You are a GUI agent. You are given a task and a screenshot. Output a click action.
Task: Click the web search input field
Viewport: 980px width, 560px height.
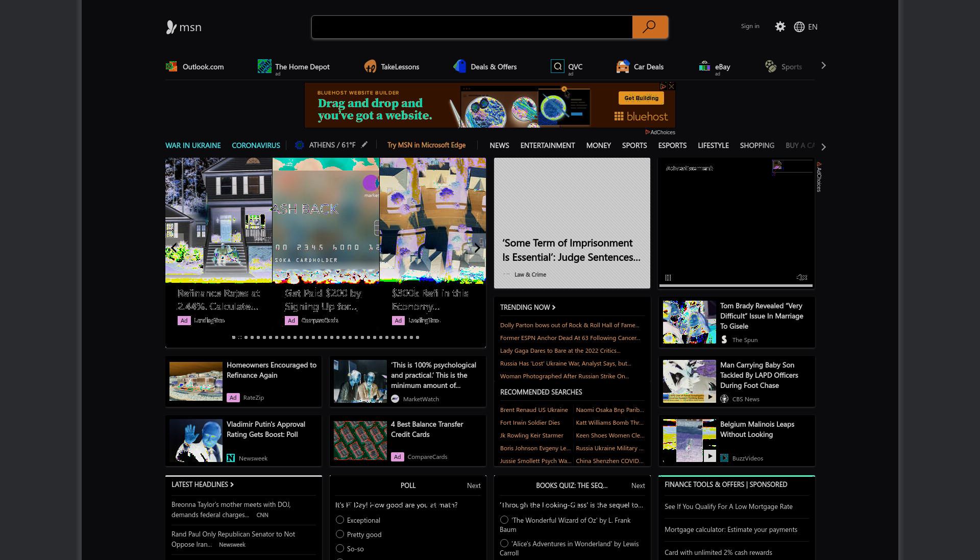[472, 27]
